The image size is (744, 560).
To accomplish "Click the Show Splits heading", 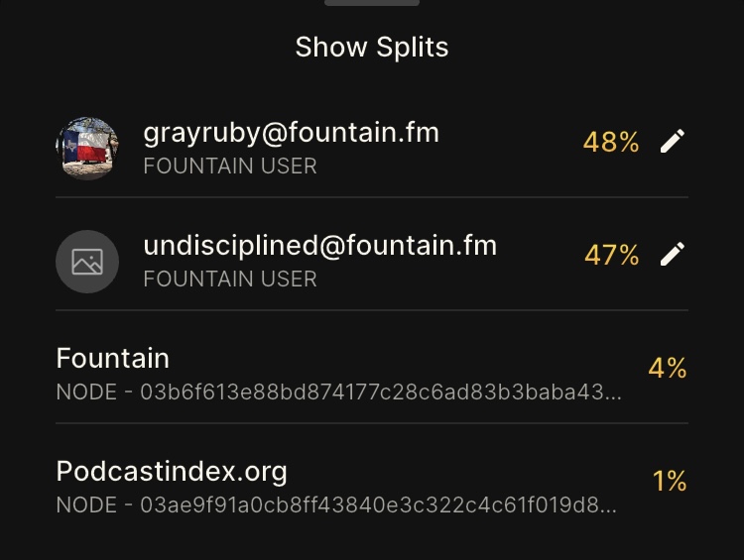I will pos(372,47).
